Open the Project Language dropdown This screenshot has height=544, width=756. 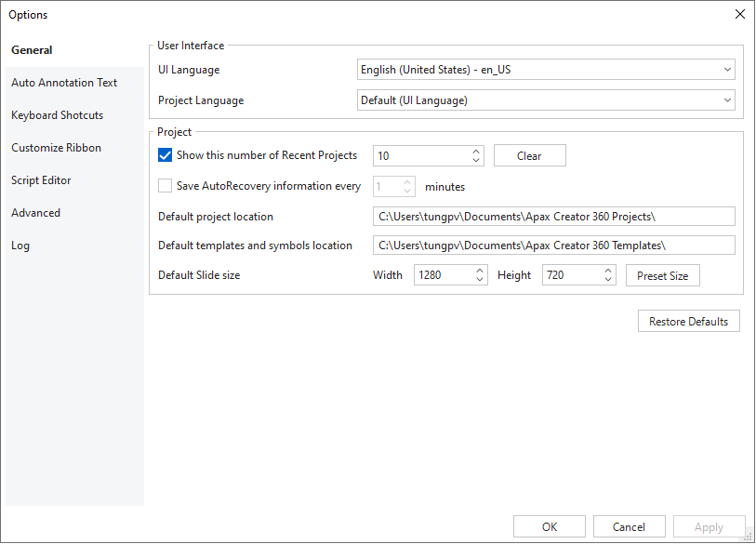pyautogui.click(x=546, y=100)
